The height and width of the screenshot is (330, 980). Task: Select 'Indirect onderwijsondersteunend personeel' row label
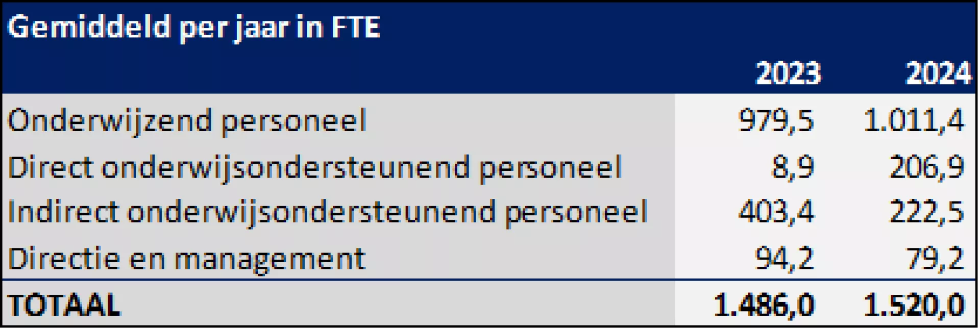tap(328, 213)
